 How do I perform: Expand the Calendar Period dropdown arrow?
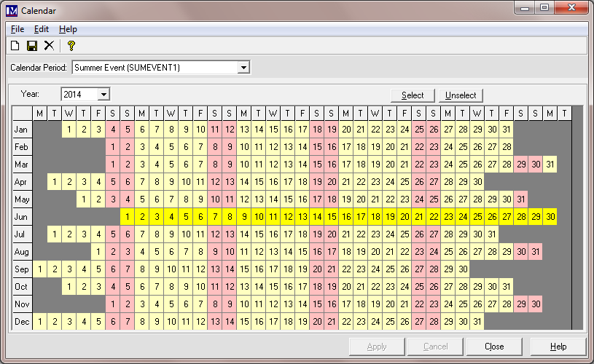[243, 68]
